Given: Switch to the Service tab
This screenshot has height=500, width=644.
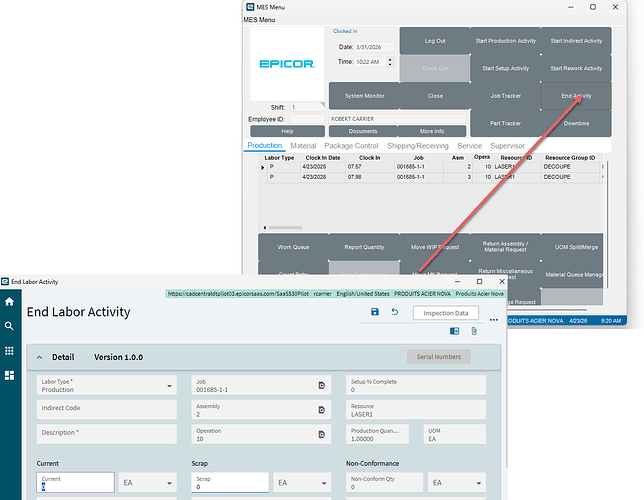Looking at the screenshot, I should 469,146.
